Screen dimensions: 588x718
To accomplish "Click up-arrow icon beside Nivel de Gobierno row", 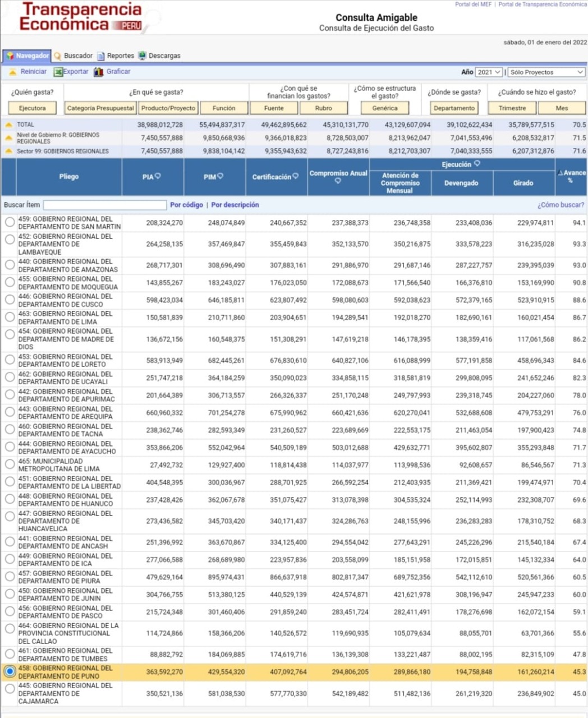I will [9, 138].
